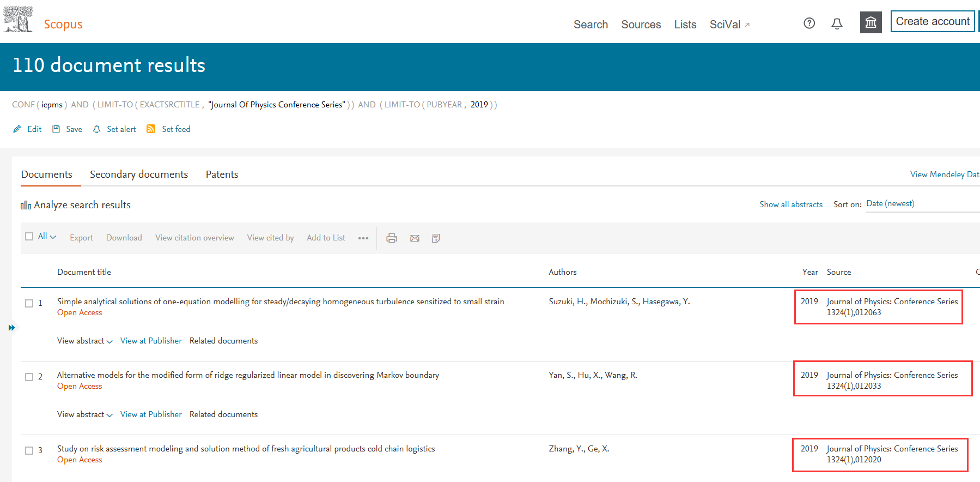Image resolution: width=980 pixels, height=482 pixels.
Task: Click Related documents for result 2
Action: 223,414
